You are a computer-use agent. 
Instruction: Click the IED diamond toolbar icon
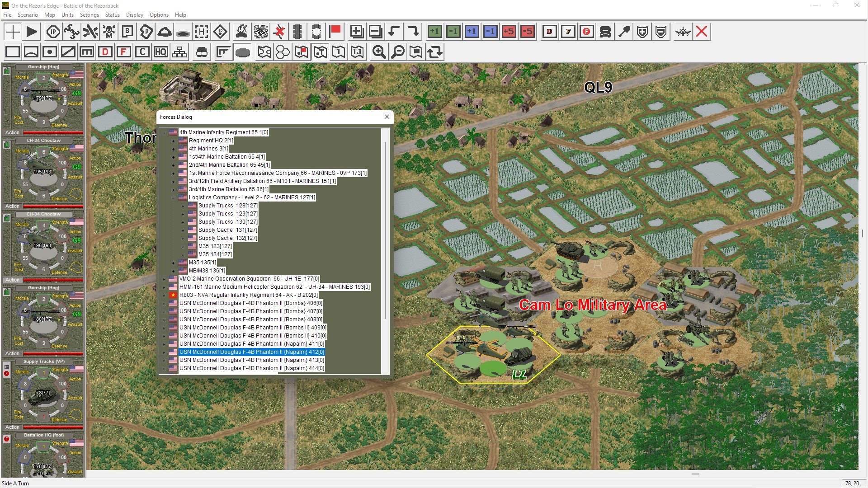coord(220,32)
